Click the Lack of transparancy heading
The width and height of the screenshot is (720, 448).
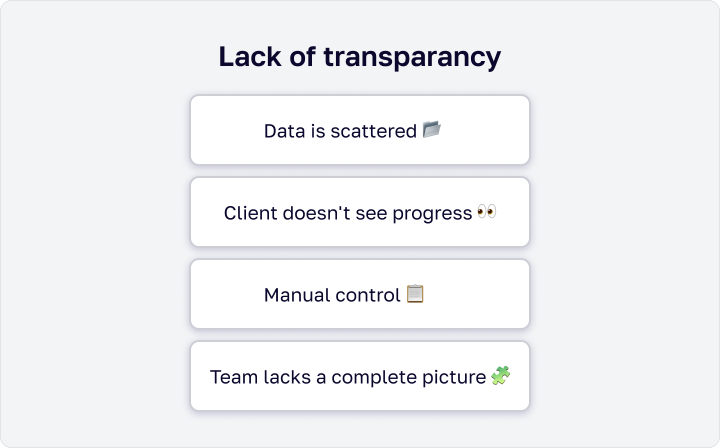tap(360, 57)
